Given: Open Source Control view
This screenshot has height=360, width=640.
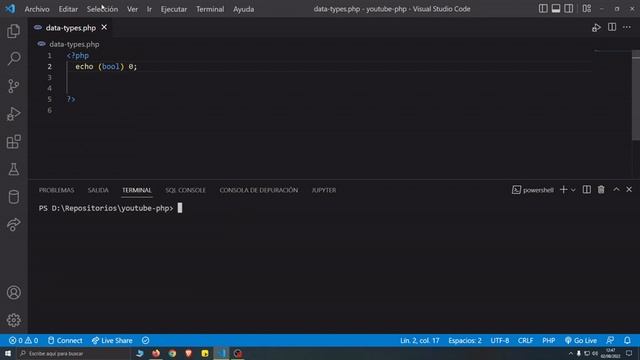Looking at the screenshot, I should tap(13, 86).
